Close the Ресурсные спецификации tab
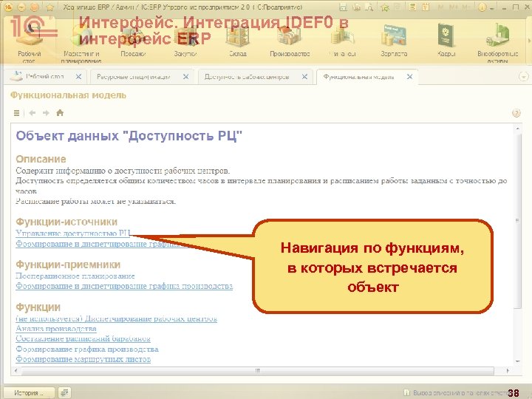This screenshot has height=399, width=532. pyautogui.click(x=185, y=77)
